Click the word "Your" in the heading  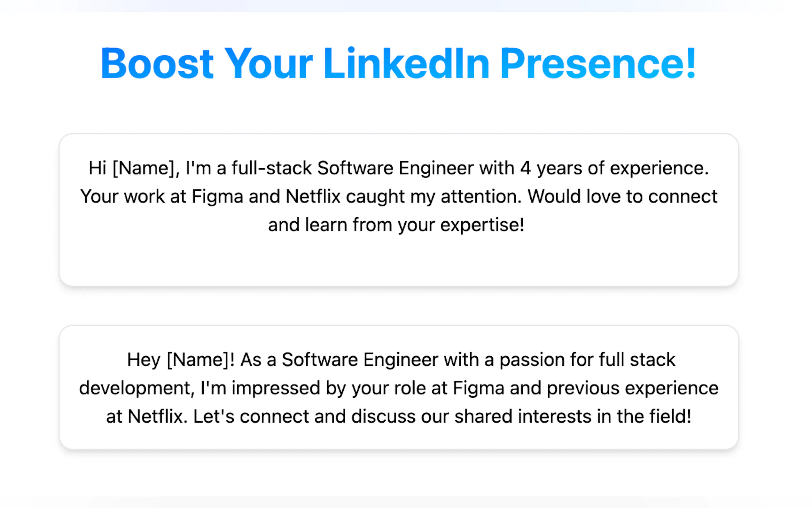point(268,64)
